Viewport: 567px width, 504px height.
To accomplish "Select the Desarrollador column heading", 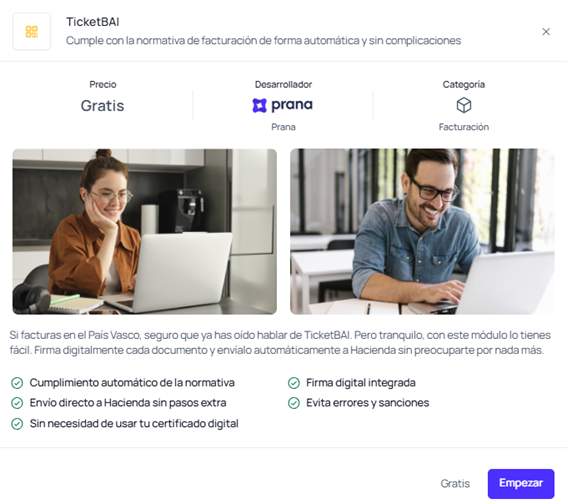I will [283, 84].
